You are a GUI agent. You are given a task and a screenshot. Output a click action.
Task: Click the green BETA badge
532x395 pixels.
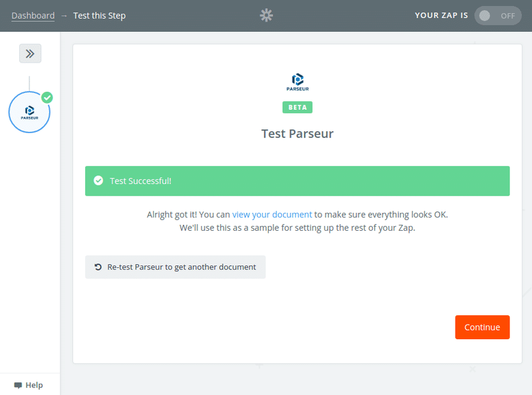pos(297,107)
